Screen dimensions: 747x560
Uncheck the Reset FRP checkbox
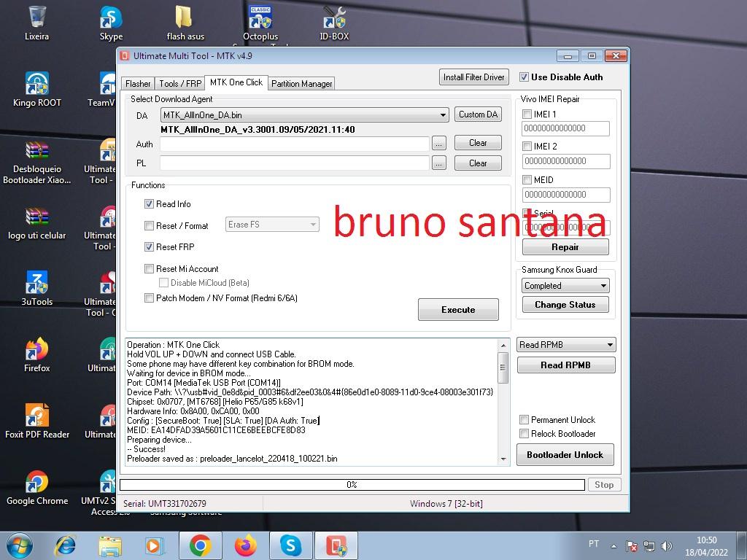tap(149, 246)
